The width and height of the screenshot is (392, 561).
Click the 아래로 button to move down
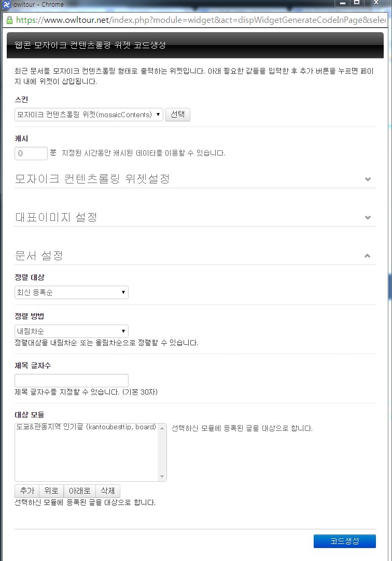click(80, 490)
